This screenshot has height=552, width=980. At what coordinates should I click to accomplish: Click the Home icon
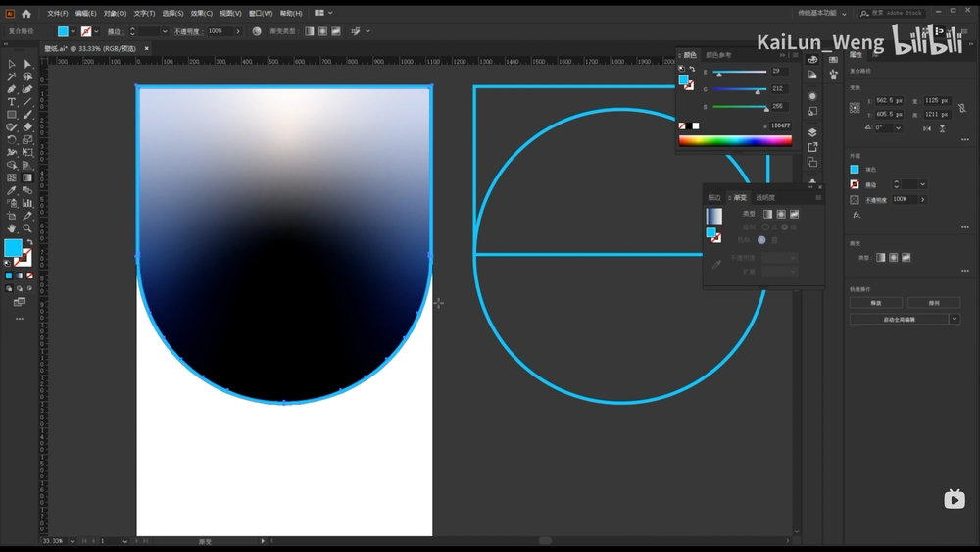(26, 13)
